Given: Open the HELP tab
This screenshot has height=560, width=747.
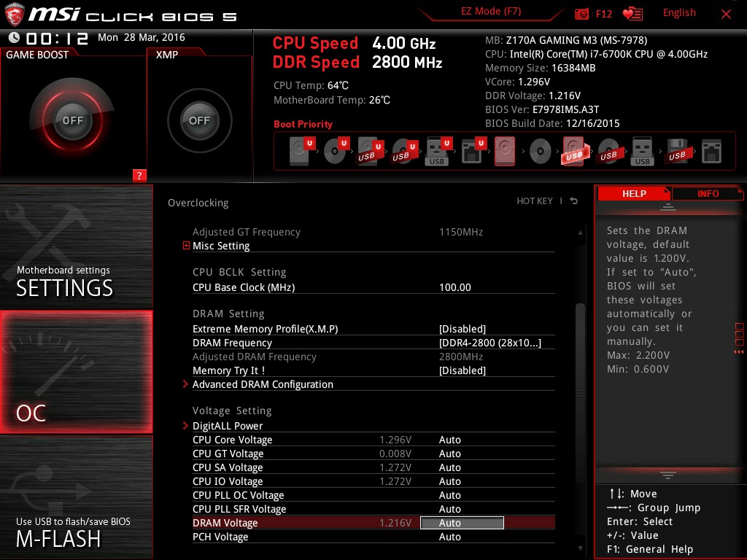Looking at the screenshot, I should coord(633,193).
